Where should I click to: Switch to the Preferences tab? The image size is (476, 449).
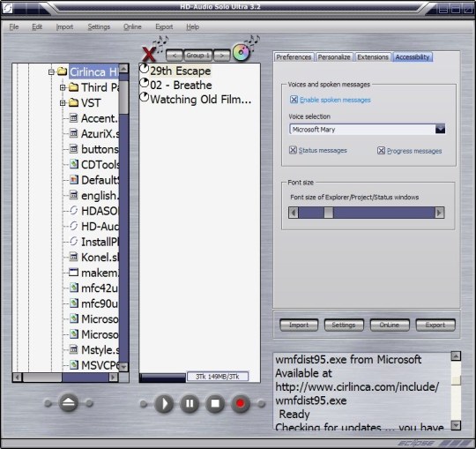pos(294,57)
